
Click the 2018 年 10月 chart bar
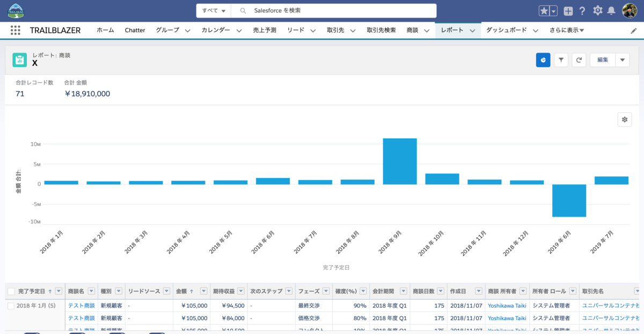442,179
